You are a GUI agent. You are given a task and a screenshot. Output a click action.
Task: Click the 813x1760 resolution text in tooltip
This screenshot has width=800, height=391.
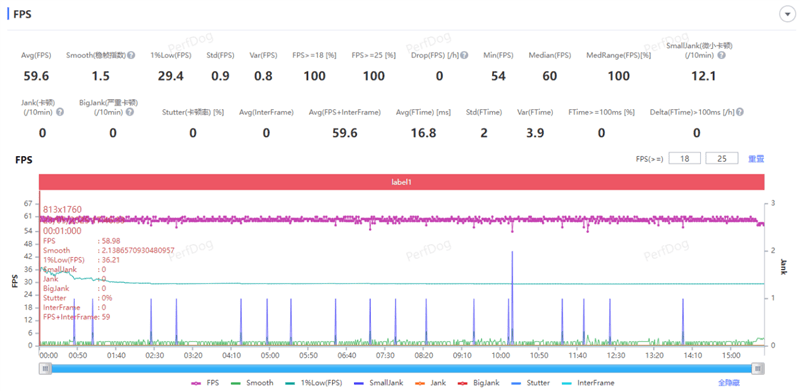tap(62, 209)
